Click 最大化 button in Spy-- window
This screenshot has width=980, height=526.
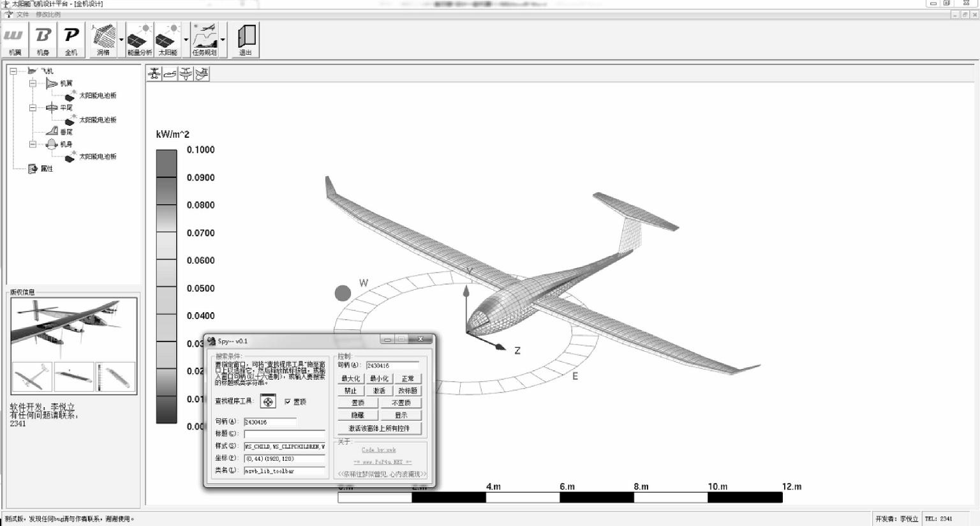350,379
